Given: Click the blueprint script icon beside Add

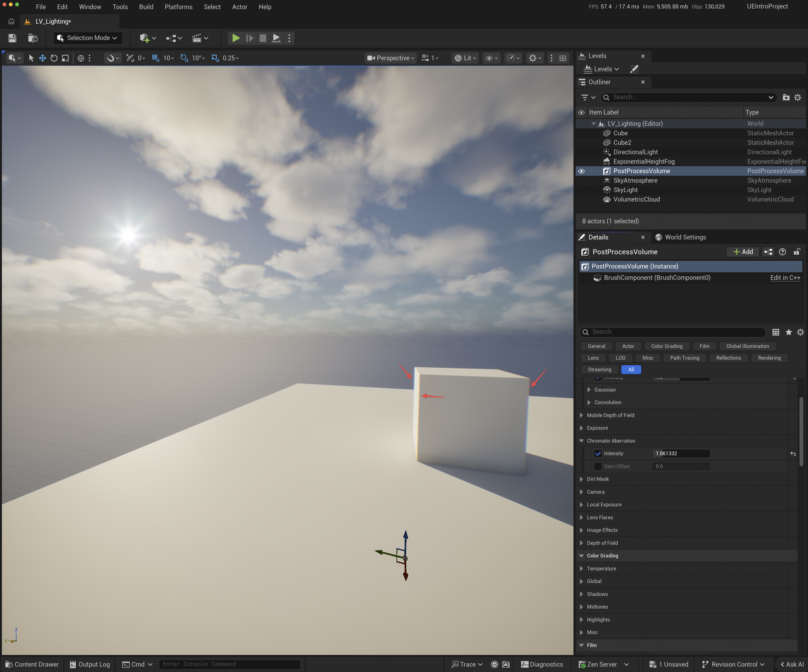Looking at the screenshot, I should (768, 252).
